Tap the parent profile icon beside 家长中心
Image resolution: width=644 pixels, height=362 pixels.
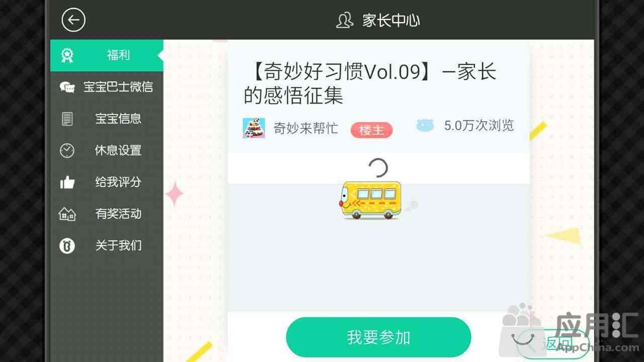(x=345, y=20)
